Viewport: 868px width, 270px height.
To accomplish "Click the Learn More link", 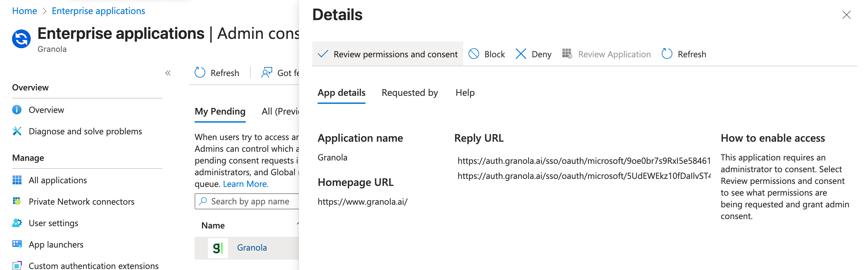I will [245, 184].
